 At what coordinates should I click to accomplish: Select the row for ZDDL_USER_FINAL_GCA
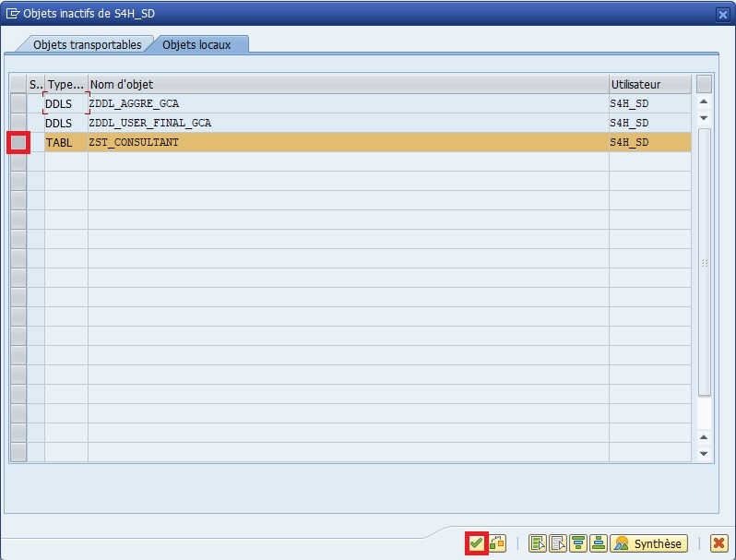[18, 123]
